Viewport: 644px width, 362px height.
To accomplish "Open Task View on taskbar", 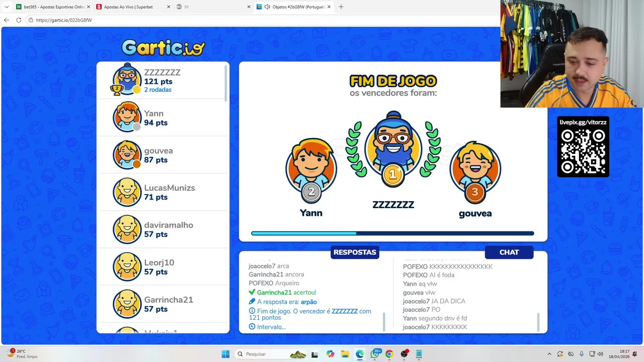I will (x=315, y=354).
